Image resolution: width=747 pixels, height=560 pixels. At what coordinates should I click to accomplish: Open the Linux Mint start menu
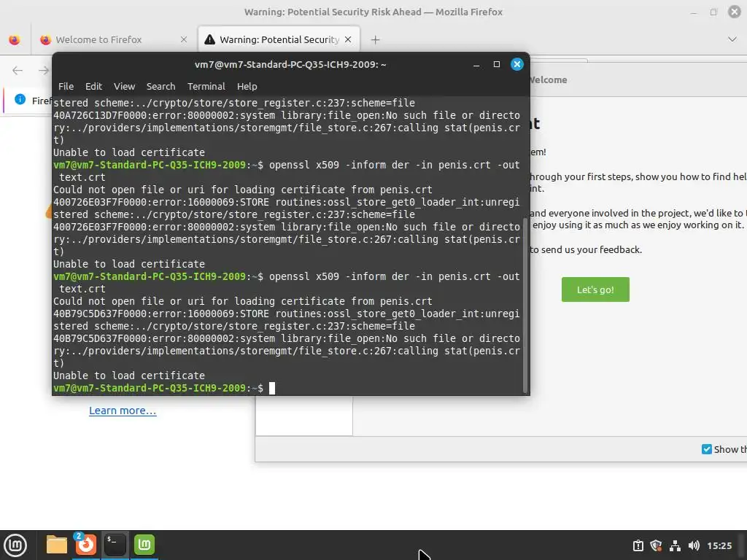tap(15, 545)
